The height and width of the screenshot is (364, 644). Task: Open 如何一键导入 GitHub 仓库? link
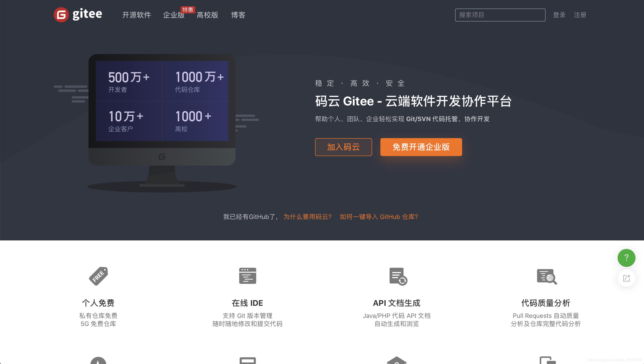click(x=379, y=217)
